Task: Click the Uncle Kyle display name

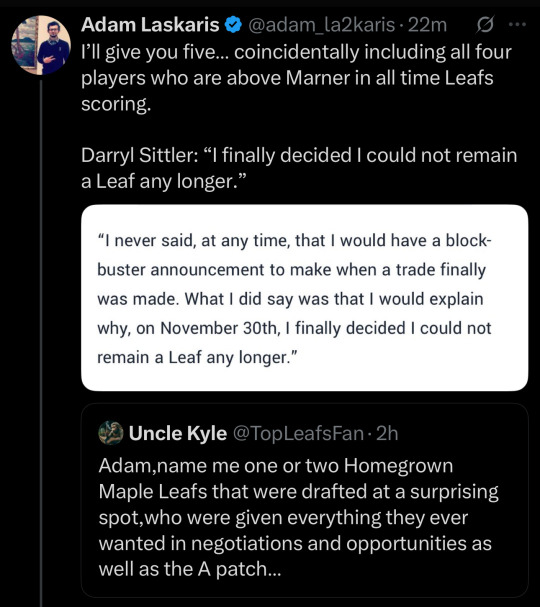Action: [x=178, y=433]
